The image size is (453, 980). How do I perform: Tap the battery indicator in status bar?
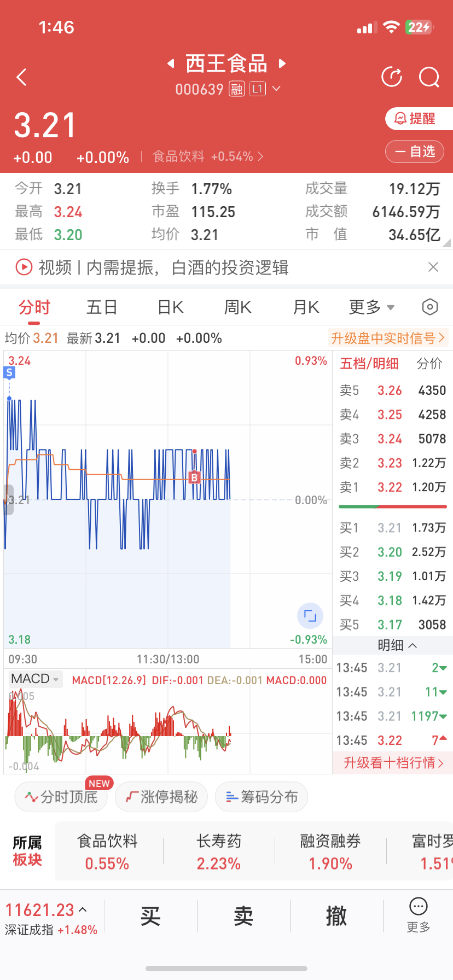click(x=420, y=27)
